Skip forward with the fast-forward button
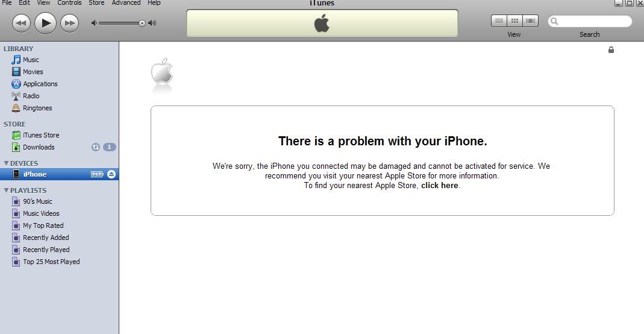Image resolution: width=644 pixels, height=334 pixels. click(69, 23)
